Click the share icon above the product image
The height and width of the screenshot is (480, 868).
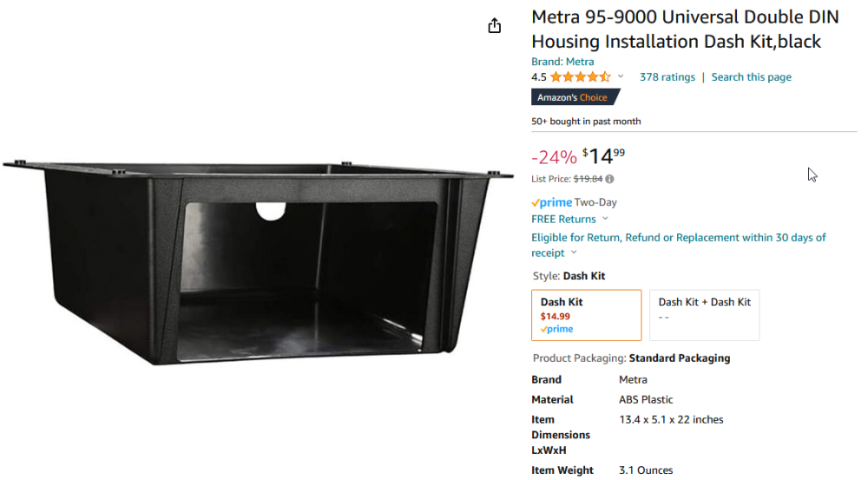[495, 26]
